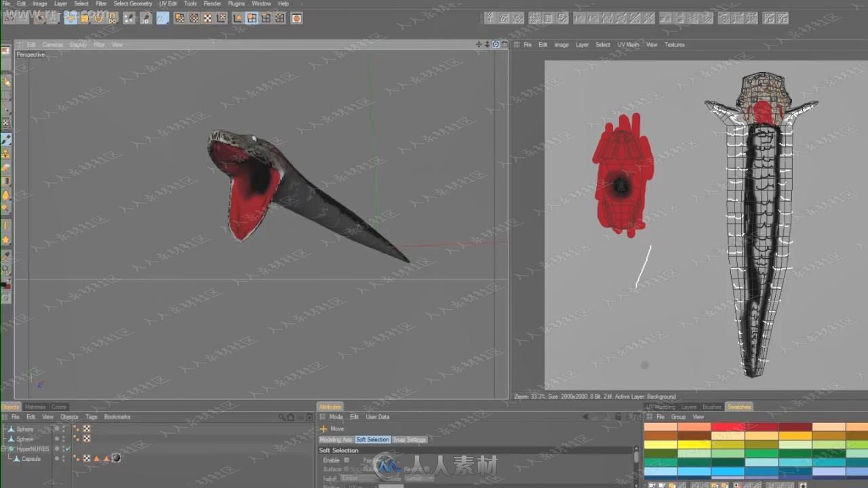Click the foreground/background color icon in left palette

(6, 285)
